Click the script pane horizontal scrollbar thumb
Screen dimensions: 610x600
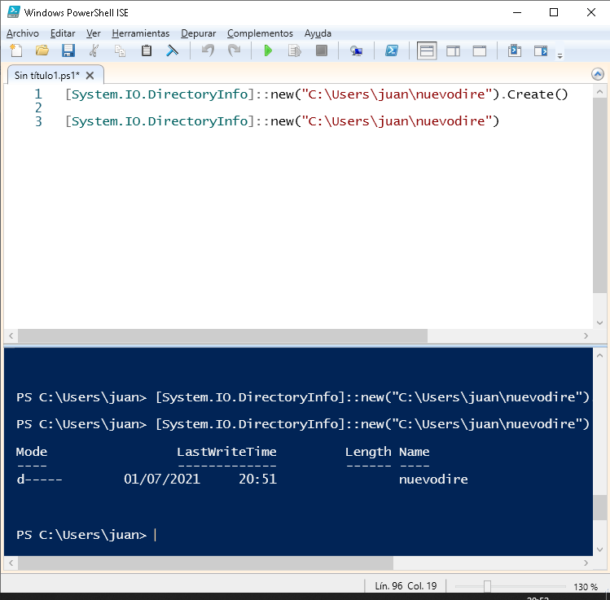tap(223, 335)
